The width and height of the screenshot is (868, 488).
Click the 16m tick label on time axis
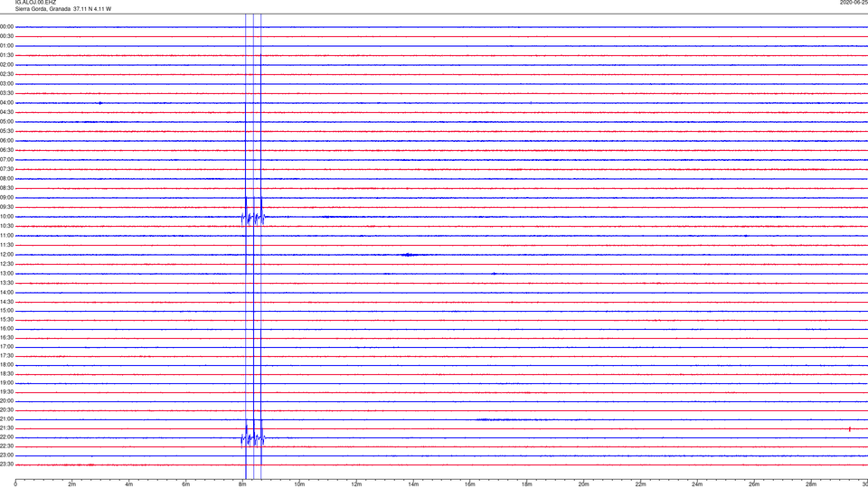coord(470,484)
